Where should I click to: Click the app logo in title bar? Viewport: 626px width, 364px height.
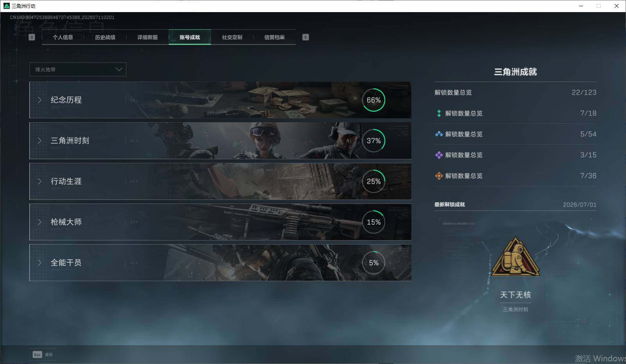[x=6, y=6]
